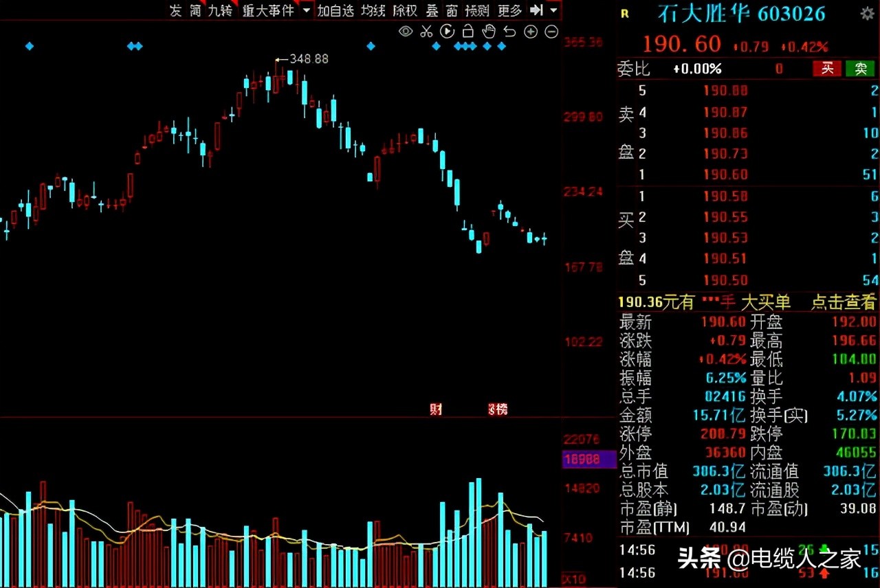Click the 总市值 value 386.3亿
This screenshot has height=588, width=880.
(720, 472)
